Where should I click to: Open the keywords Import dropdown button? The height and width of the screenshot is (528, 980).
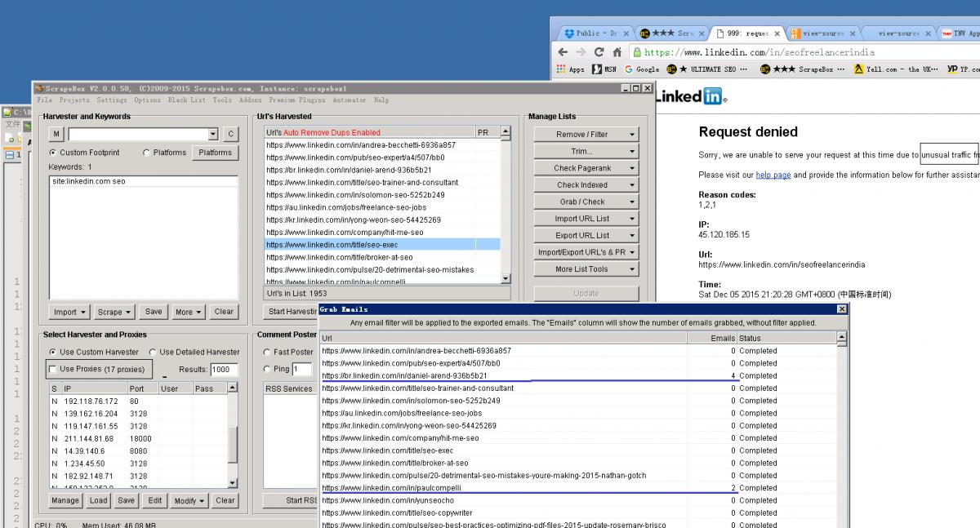(x=69, y=312)
